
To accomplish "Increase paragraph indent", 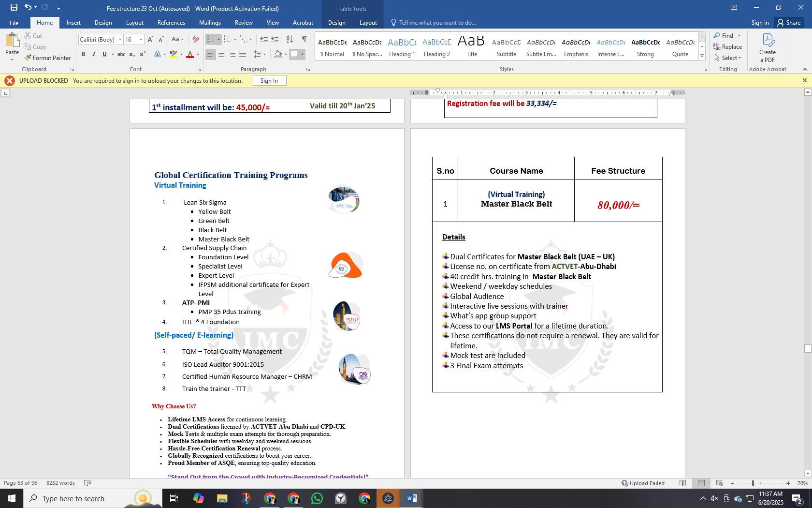I will pyautogui.click(x=274, y=39).
